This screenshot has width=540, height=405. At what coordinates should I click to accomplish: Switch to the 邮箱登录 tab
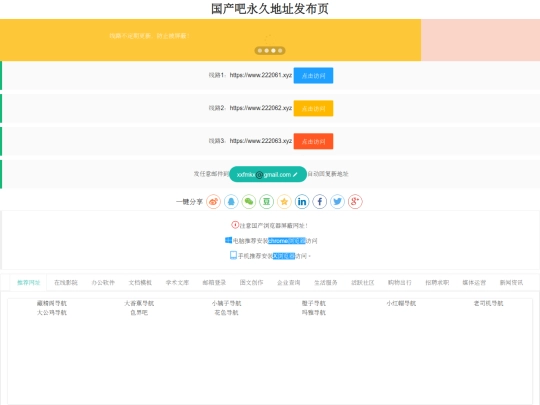click(214, 283)
